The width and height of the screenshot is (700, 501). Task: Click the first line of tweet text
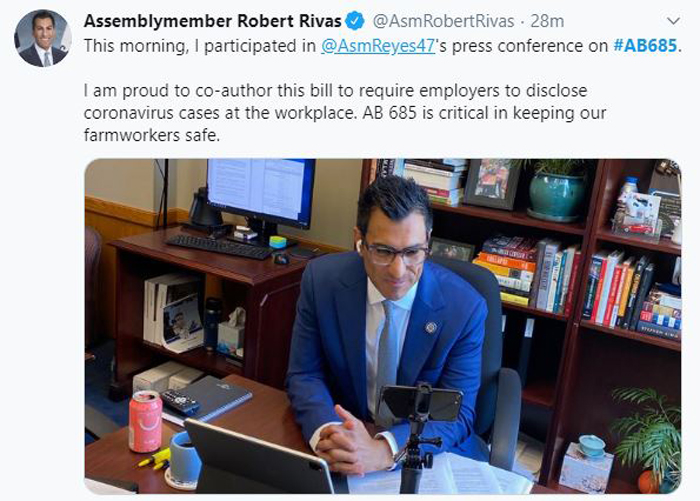pyautogui.click(x=383, y=46)
